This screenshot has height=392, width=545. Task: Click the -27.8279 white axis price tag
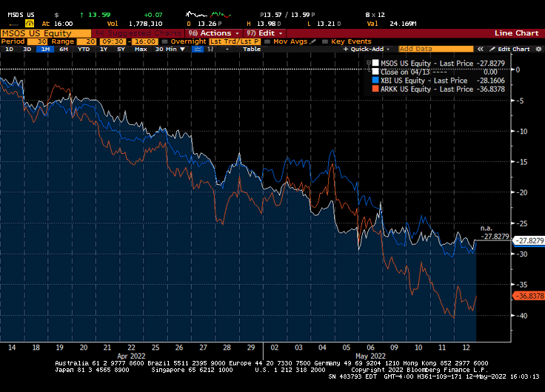(529, 240)
